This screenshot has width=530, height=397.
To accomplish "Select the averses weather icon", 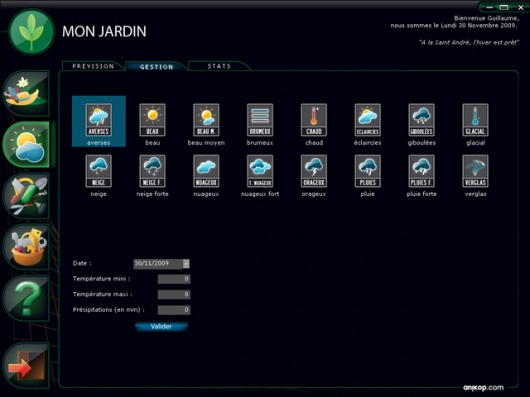I will (98, 120).
